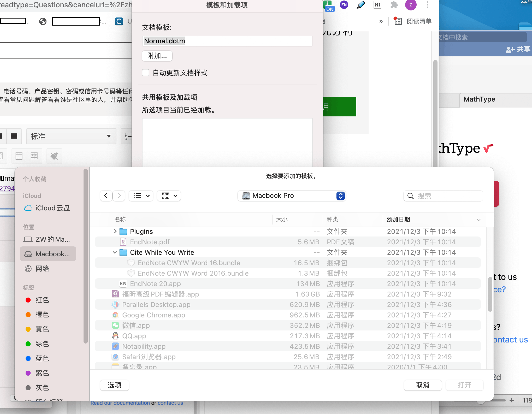Screen dimensions: 532x414
Task: Open the purple Z profile avatar
Action: [411, 5]
